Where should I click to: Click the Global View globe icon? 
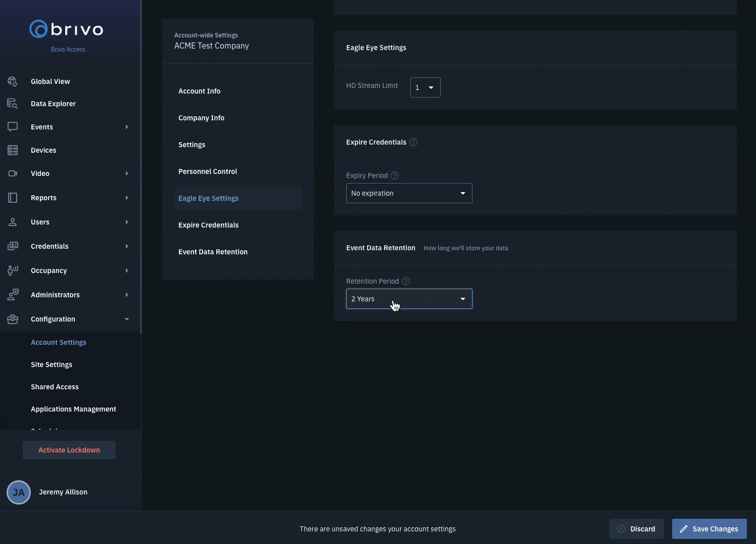point(13,81)
